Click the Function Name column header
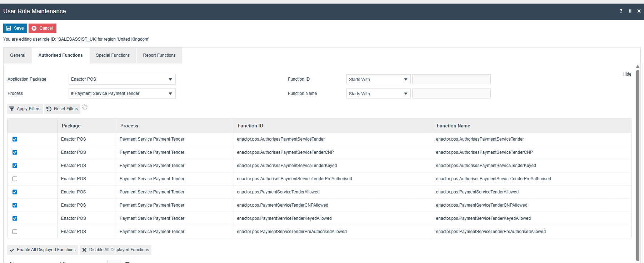Image resolution: width=644 pixels, height=263 pixels. coord(531,126)
